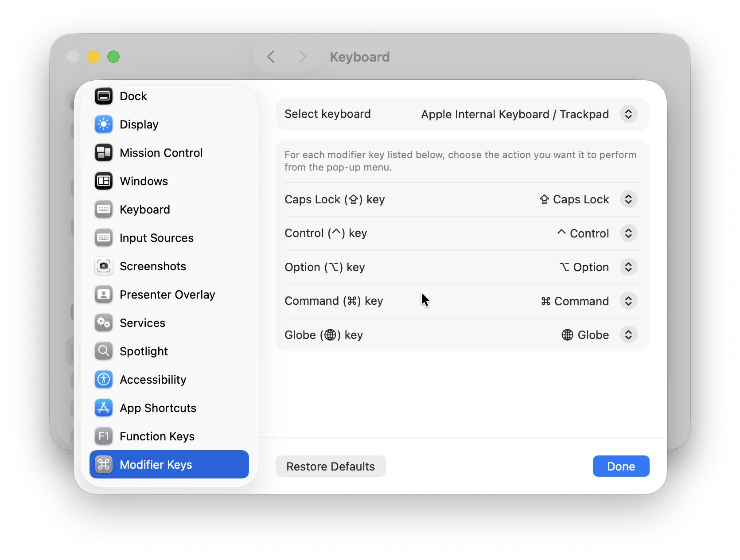740x560 pixels.
Task: Open the Input Sources settings
Action: click(x=103, y=237)
